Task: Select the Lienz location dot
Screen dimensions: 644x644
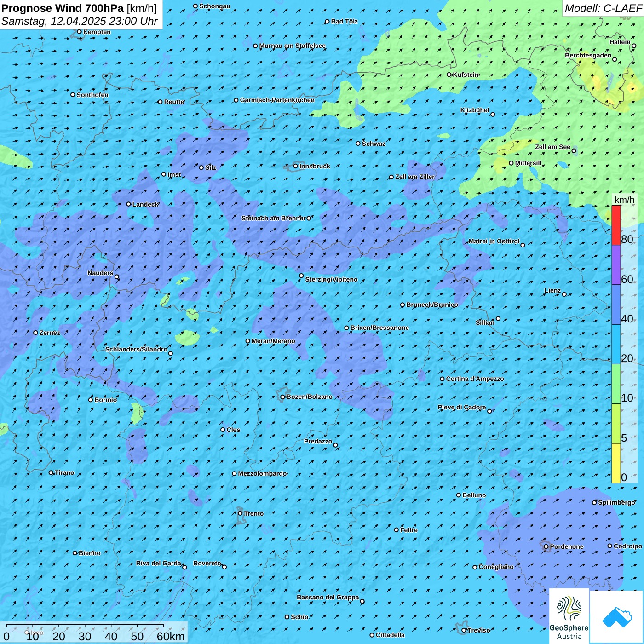Action: [564, 294]
